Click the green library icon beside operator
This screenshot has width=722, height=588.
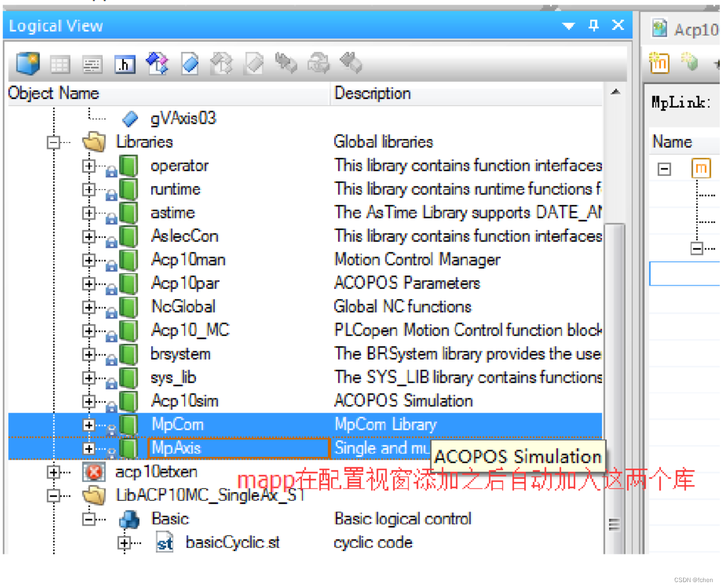[128, 166]
